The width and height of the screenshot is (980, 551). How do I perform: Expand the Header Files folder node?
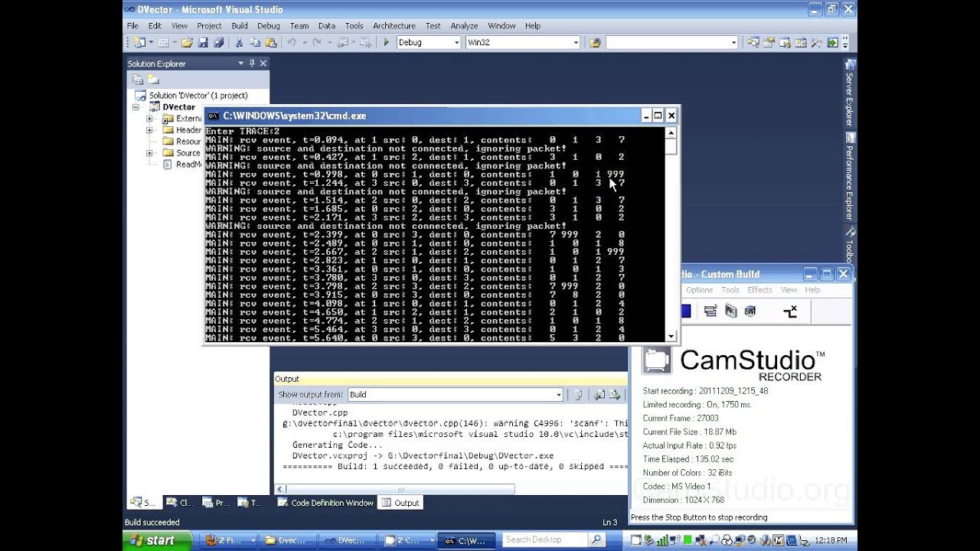(150, 130)
